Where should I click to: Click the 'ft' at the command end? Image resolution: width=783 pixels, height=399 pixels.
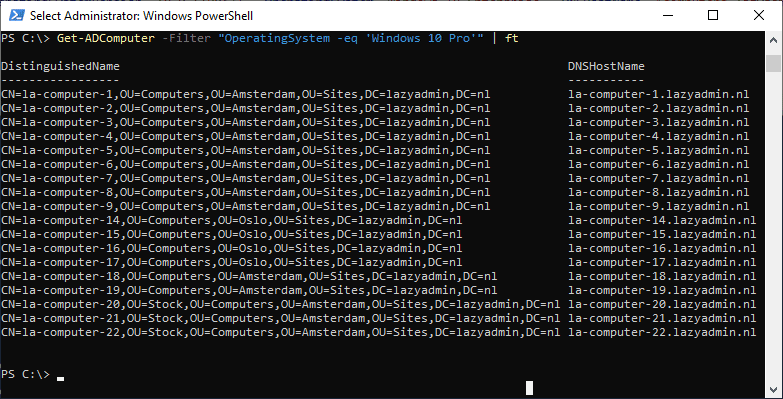coord(512,38)
